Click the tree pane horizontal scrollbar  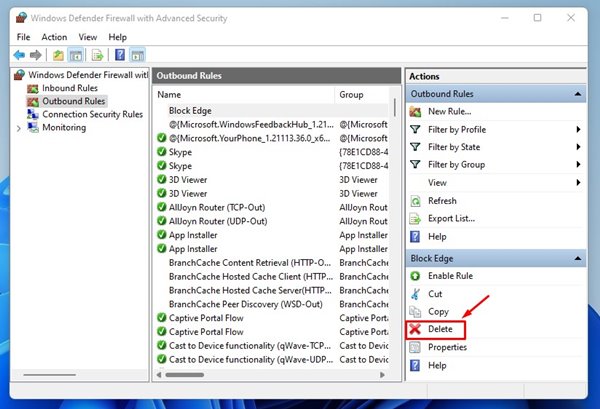49,375
